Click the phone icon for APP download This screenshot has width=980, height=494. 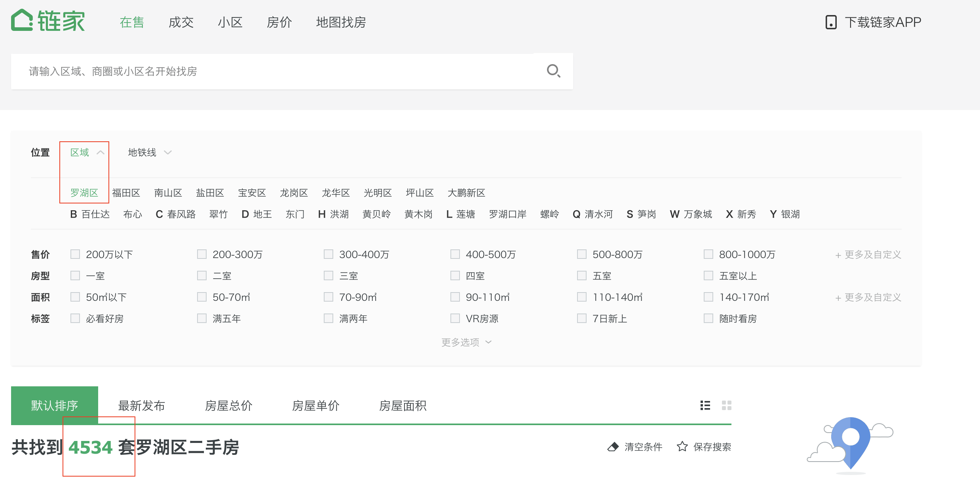click(x=831, y=22)
